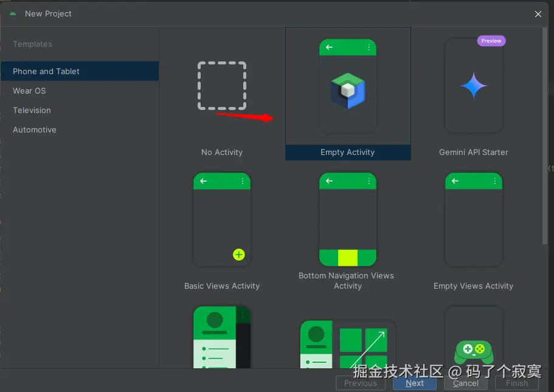Viewport: 554px width, 392px height.
Task: Click the Next button
Action: [x=415, y=383]
